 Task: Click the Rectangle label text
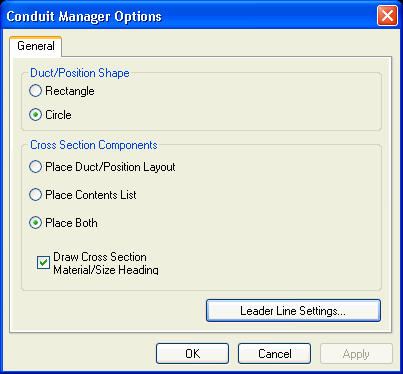click(70, 91)
